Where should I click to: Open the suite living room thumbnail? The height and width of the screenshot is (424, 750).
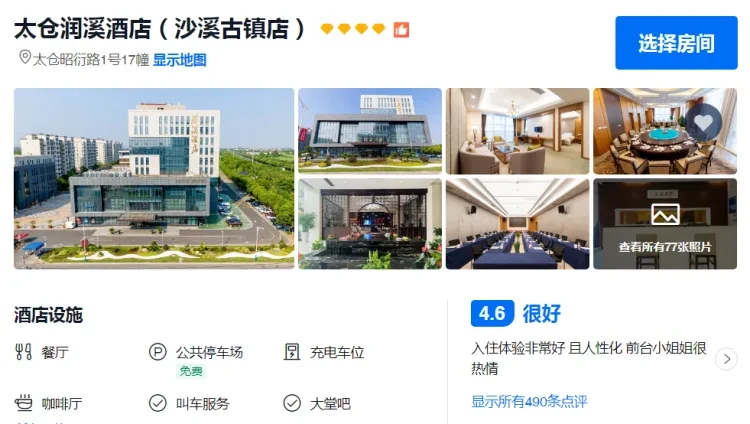pos(518,131)
